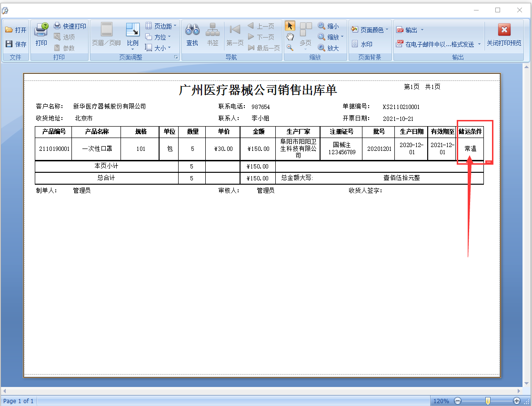Screen dimensions: 532x406
Task: Select the magnifier tool under hand tool
Action: pyautogui.click(x=290, y=48)
